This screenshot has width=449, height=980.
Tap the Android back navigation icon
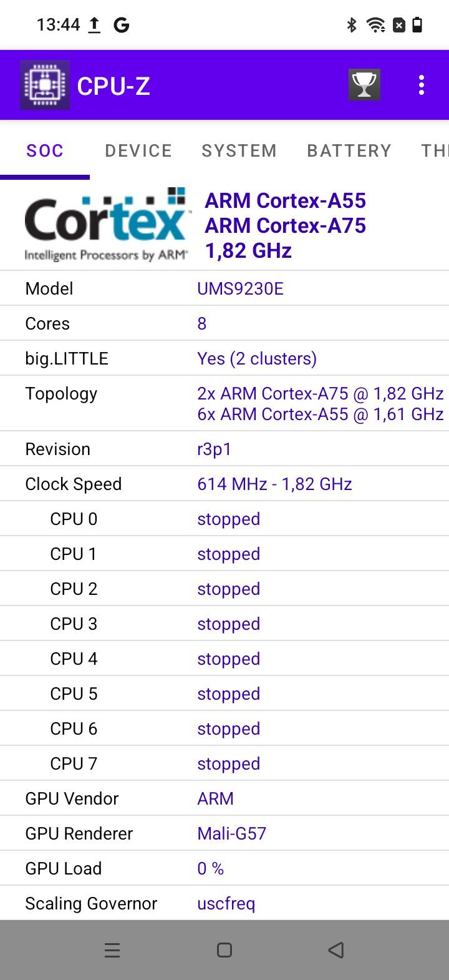point(336,950)
